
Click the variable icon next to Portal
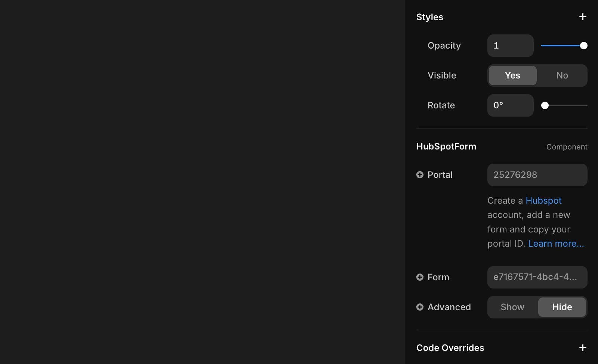[x=420, y=175]
